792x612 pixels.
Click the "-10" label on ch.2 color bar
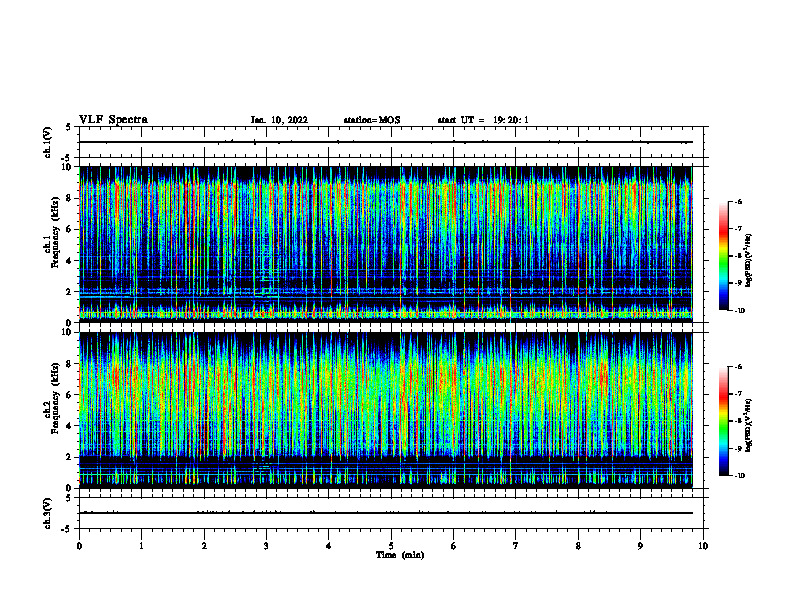point(739,476)
